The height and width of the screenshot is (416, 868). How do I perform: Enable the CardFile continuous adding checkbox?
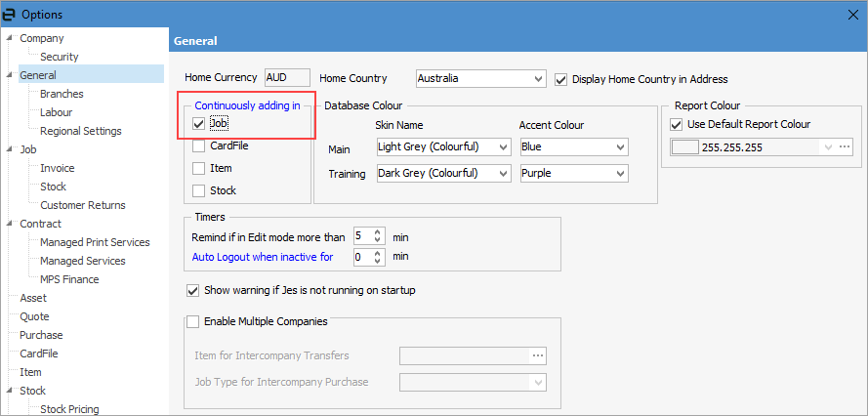click(199, 146)
